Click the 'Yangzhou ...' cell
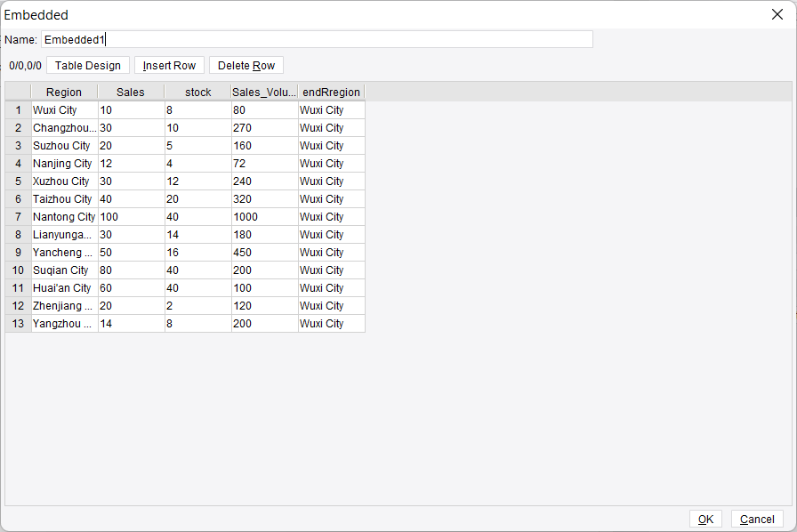The width and height of the screenshot is (797, 532). 65,324
